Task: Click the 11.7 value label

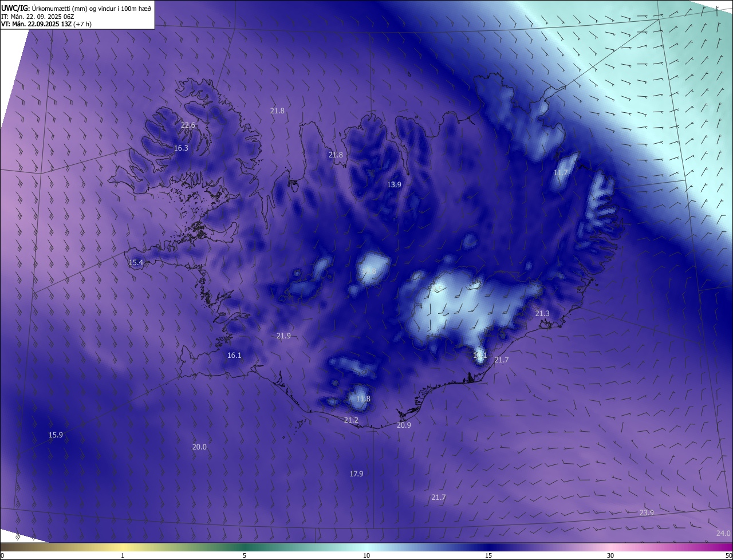Action: click(x=561, y=172)
